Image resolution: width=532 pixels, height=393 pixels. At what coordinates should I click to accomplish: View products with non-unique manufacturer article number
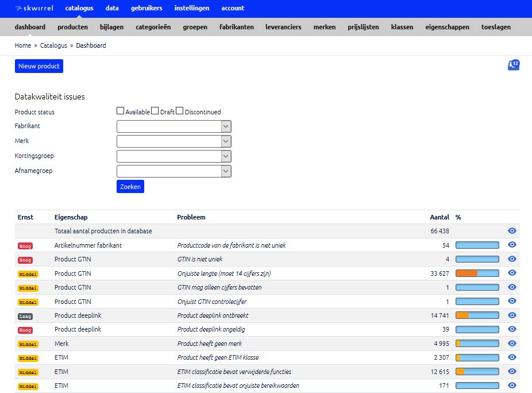(x=512, y=245)
